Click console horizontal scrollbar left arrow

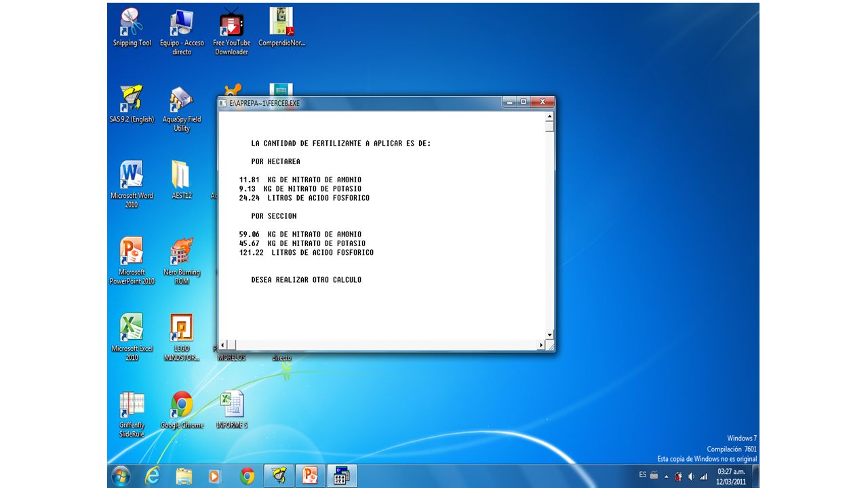(x=223, y=345)
